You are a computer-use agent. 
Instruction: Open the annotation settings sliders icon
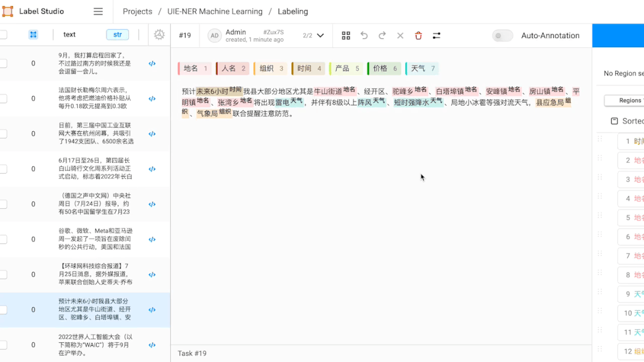436,36
